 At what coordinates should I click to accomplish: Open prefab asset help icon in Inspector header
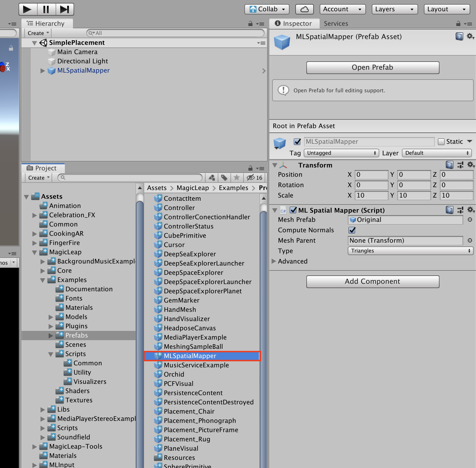(459, 36)
